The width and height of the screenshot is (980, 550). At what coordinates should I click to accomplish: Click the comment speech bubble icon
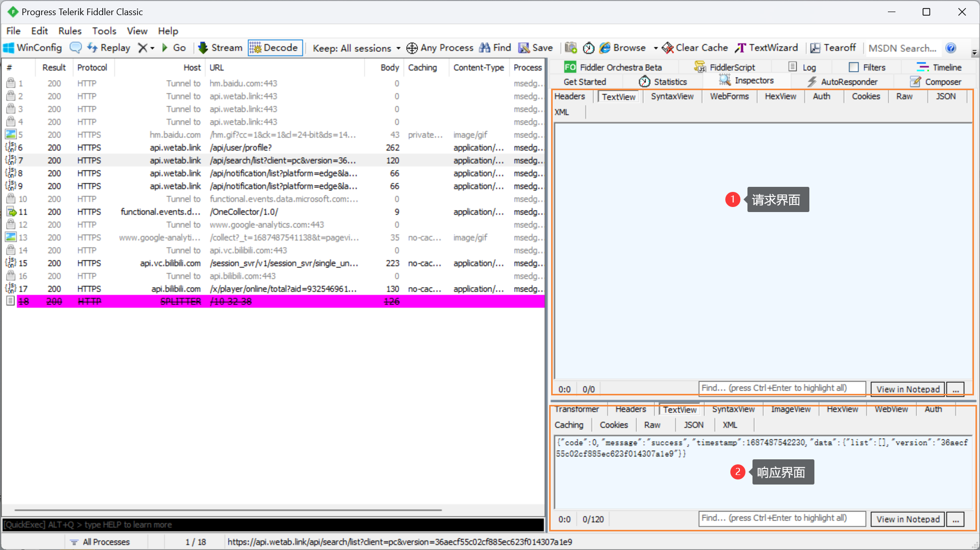76,48
